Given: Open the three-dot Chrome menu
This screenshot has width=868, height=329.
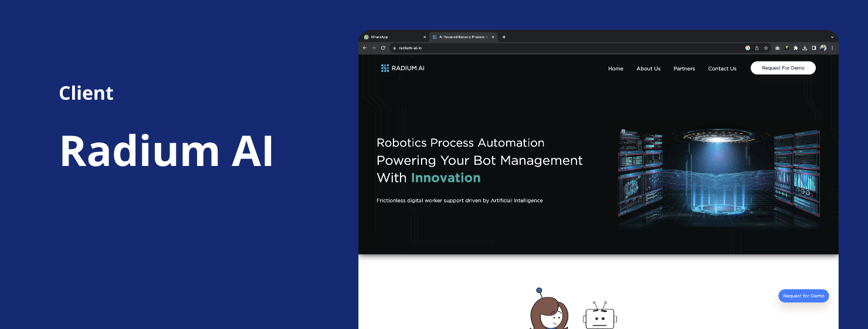Looking at the screenshot, I should point(832,48).
